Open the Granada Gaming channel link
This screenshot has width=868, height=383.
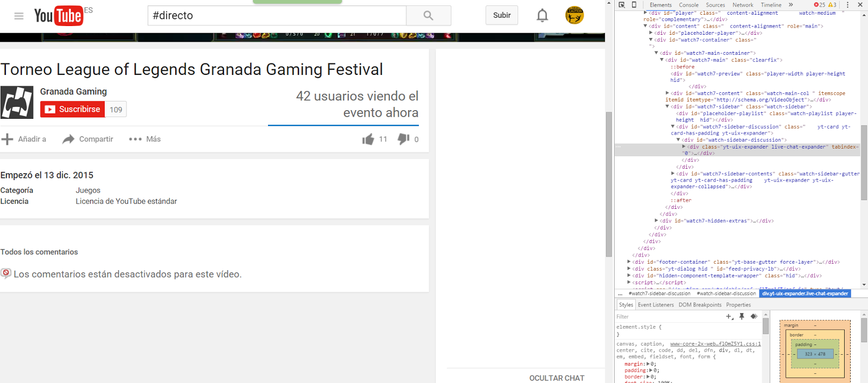click(x=73, y=92)
